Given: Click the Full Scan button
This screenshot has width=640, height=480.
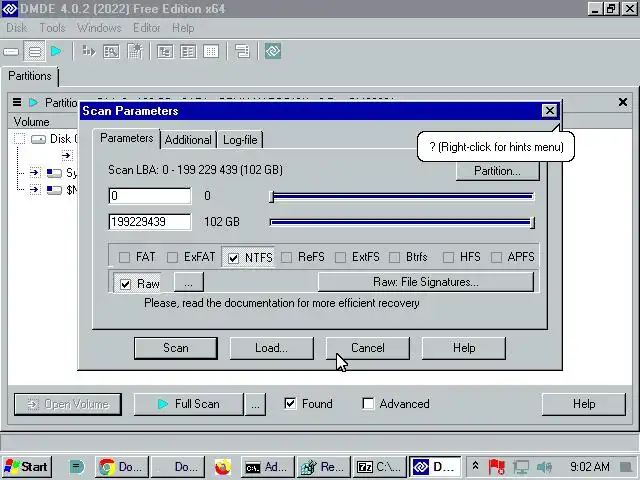Looking at the screenshot, I should (x=189, y=404).
